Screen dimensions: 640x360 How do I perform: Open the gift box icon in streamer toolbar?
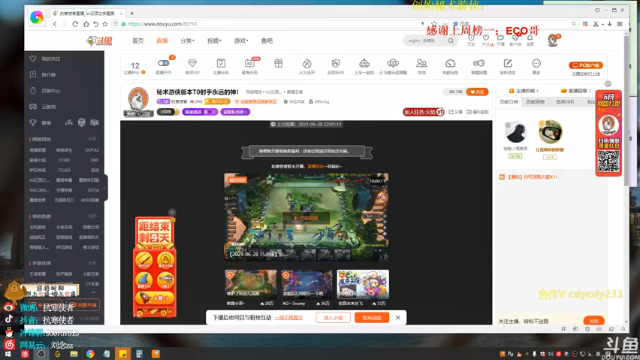pos(278,63)
